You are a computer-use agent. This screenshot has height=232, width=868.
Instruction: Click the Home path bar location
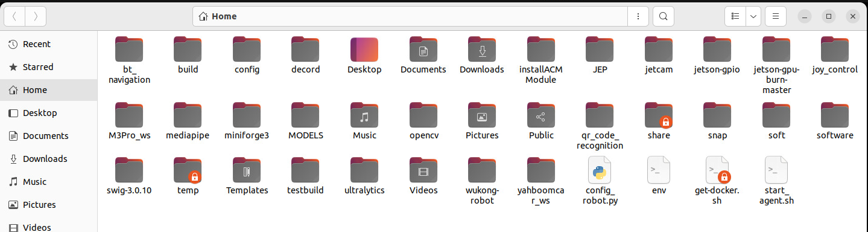coord(218,16)
